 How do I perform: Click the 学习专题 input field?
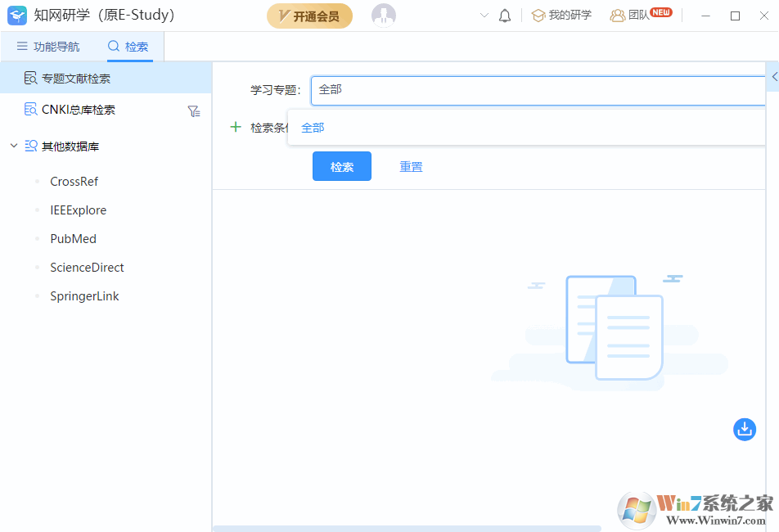coord(536,90)
